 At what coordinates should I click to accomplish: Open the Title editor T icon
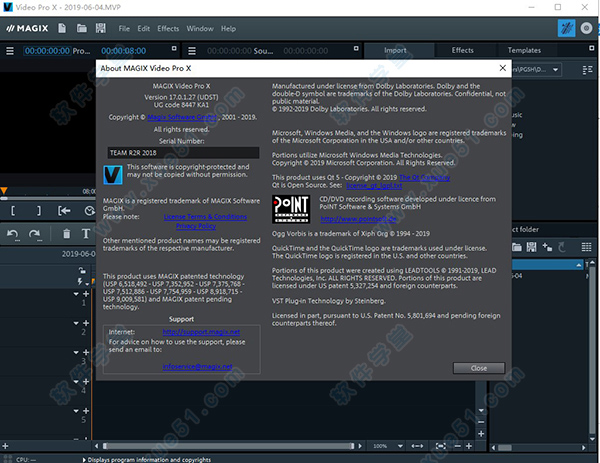(x=86, y=234)
